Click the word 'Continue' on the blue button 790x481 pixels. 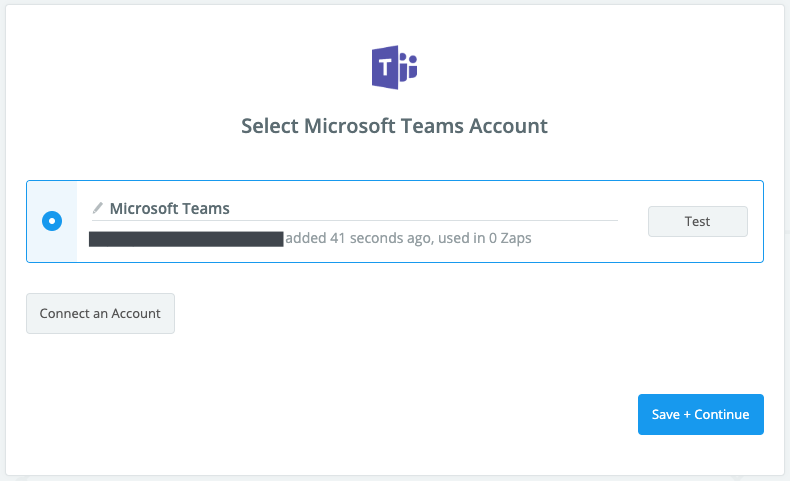pos(721,414)
